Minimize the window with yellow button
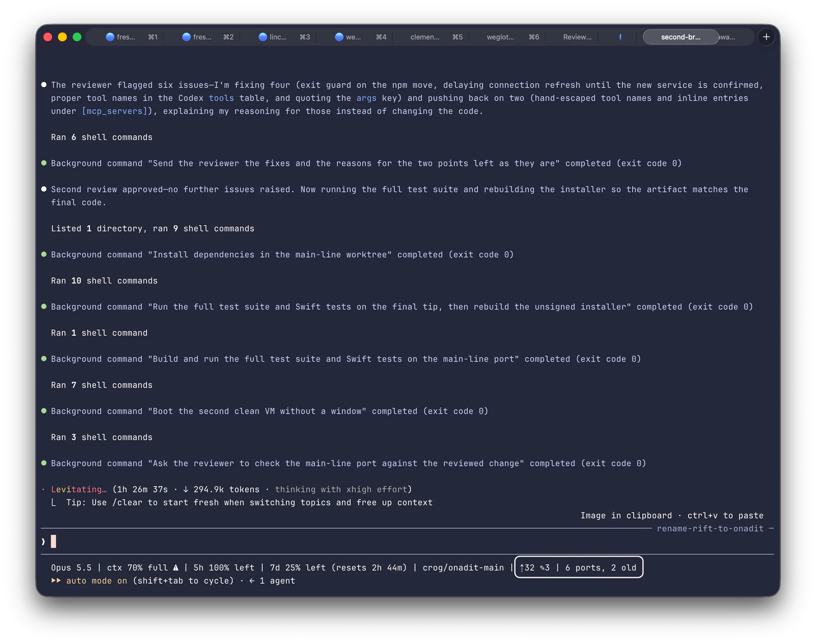816x644 pixels. click(x=62, y=37)
